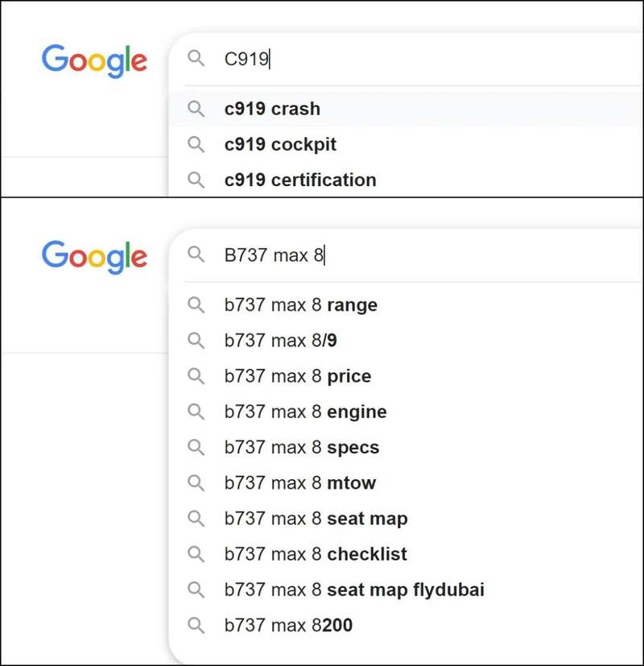Open b737 max 8 engine suggestion

[305, 412]
